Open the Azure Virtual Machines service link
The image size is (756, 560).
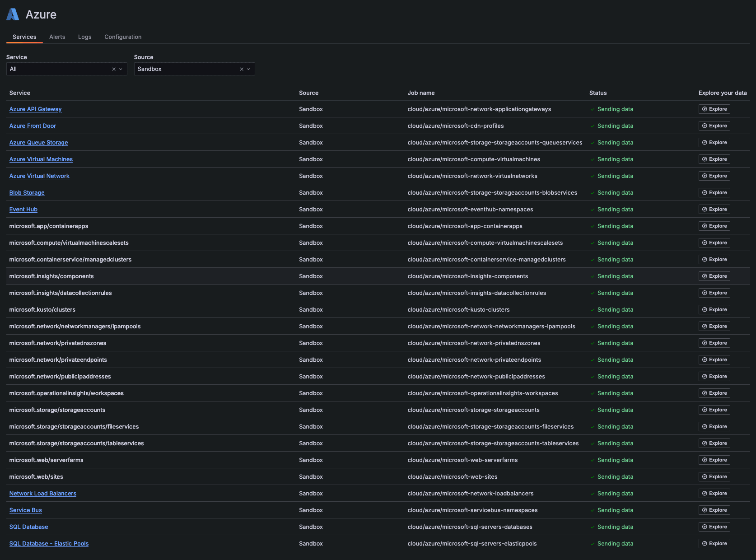41,159
